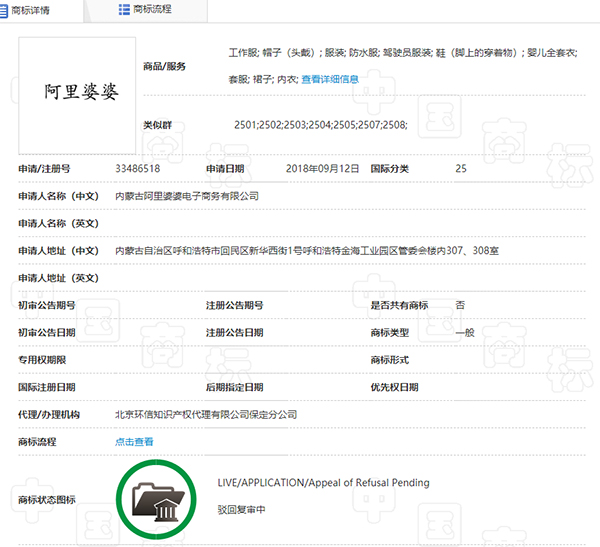Click the green folder status icon
Image resolution: width=600 pixels, height=547 pixels.
156,499
